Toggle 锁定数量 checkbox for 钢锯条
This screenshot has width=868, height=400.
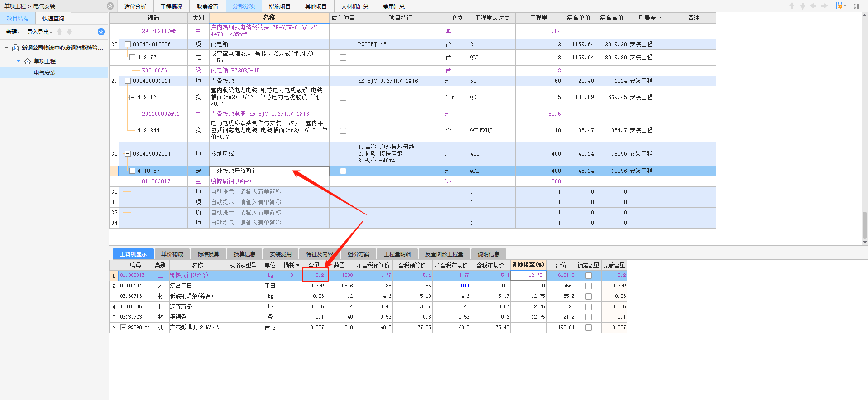(589, 317)
